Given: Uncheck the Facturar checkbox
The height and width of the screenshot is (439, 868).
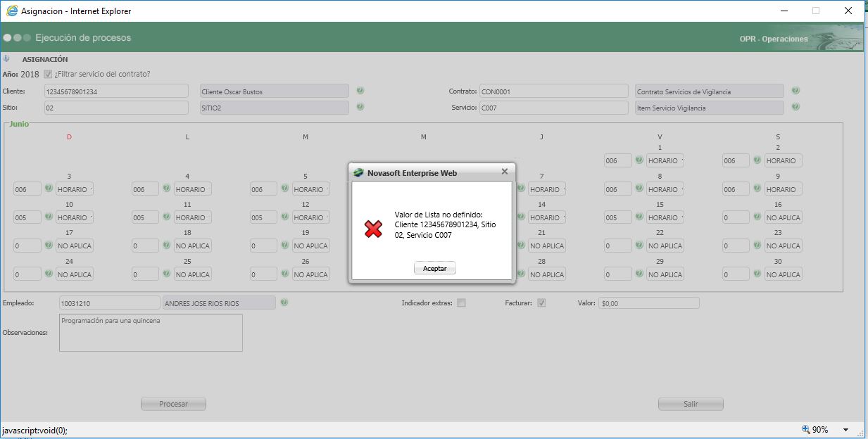Looking at the screenshot, I should 541,303.
